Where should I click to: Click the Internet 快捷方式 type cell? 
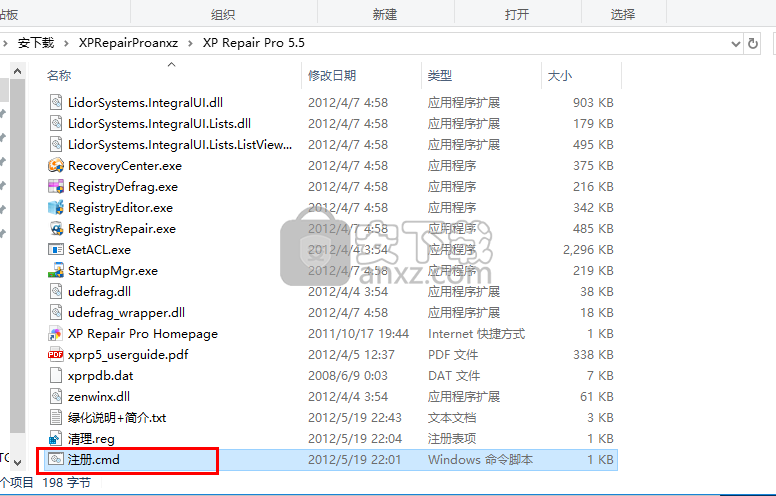[476, 334]
